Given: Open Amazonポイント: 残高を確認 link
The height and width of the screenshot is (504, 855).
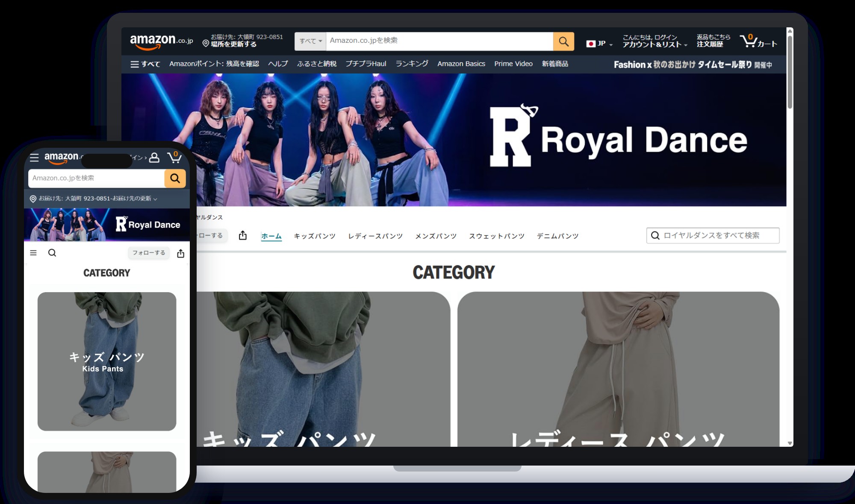Looking at the screenshot, I should pos(214,64).
